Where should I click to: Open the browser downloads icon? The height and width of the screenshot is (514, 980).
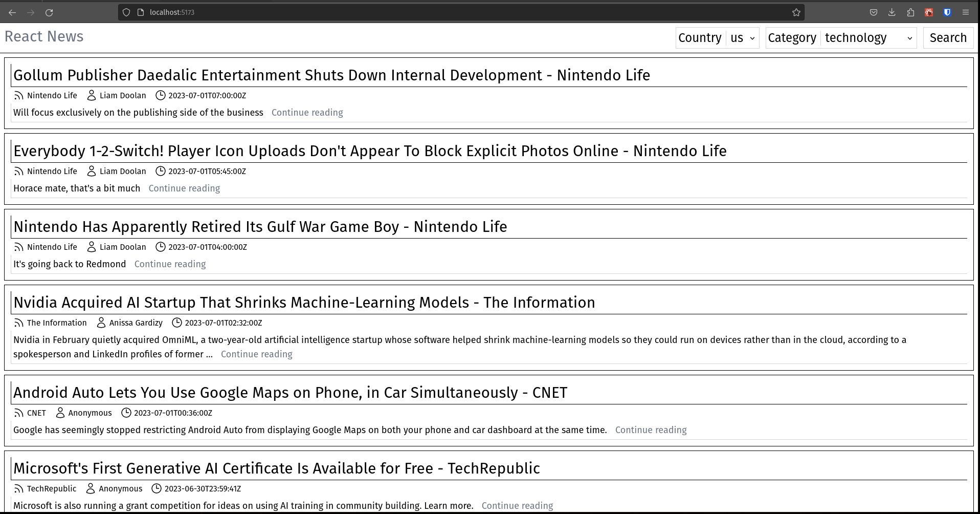(x=892, y=12)
